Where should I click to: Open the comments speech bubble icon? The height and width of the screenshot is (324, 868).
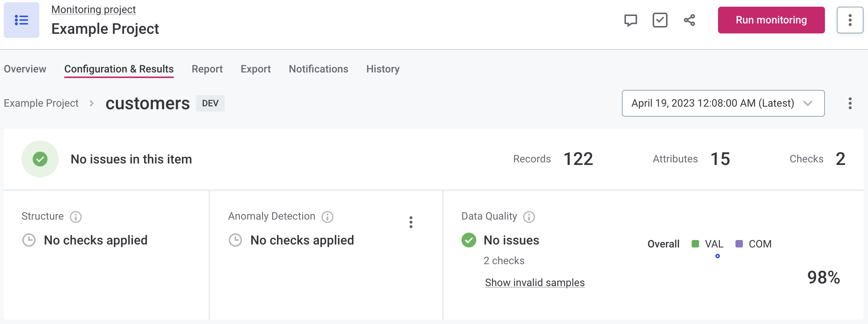[x=630, y=20]
